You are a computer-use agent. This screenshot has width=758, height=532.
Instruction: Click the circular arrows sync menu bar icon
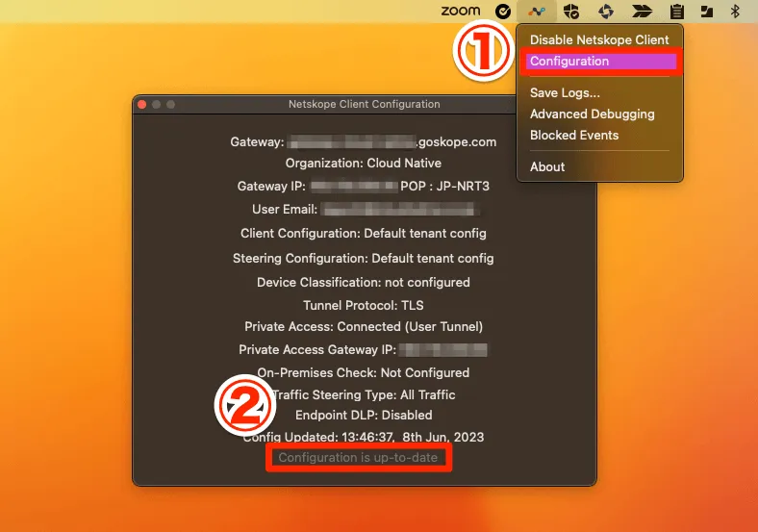click(x=606, y=12)
